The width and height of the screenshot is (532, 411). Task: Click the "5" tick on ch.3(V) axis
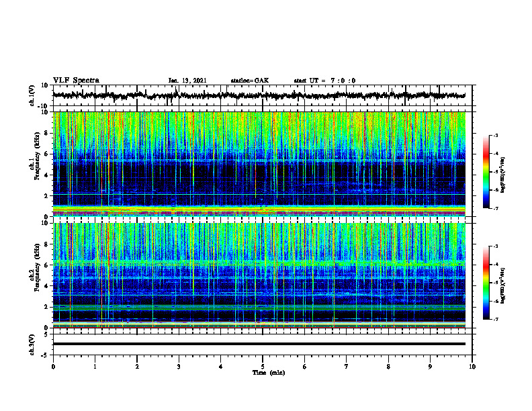tap(46, 334)
